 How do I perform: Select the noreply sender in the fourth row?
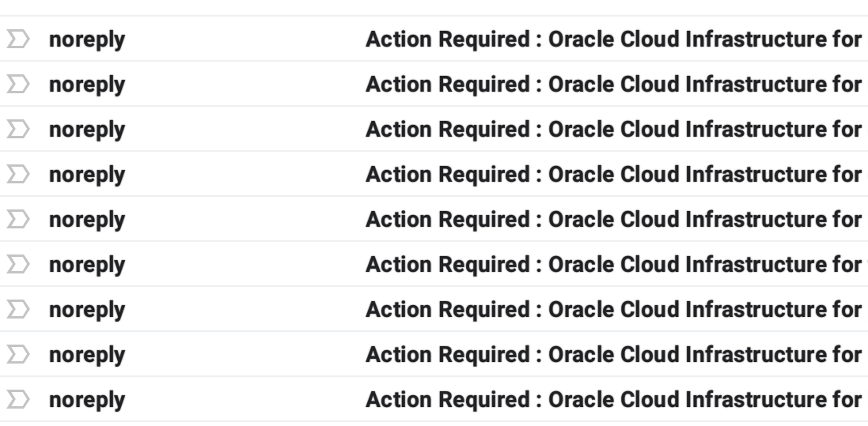(x=87, y=175)
